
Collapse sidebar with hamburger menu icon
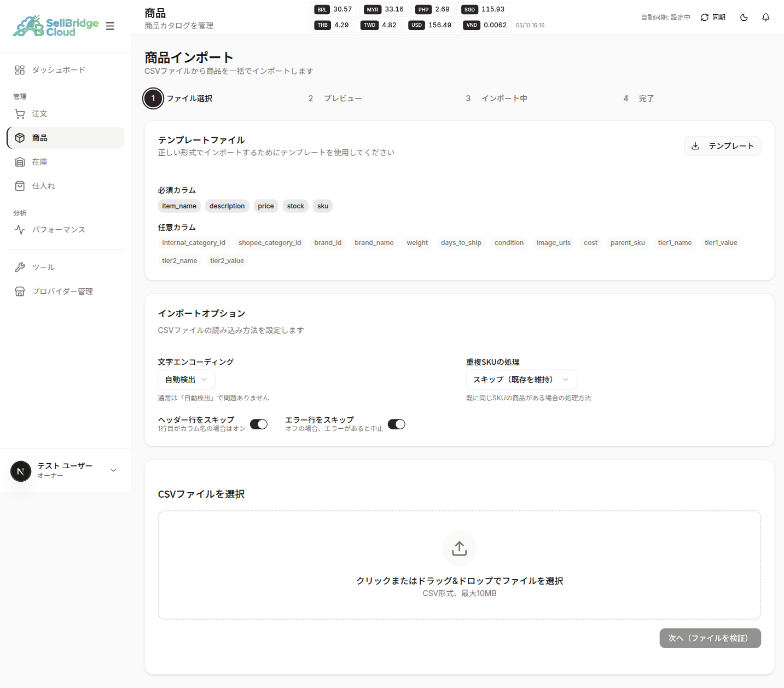click(x=110, y=26)
